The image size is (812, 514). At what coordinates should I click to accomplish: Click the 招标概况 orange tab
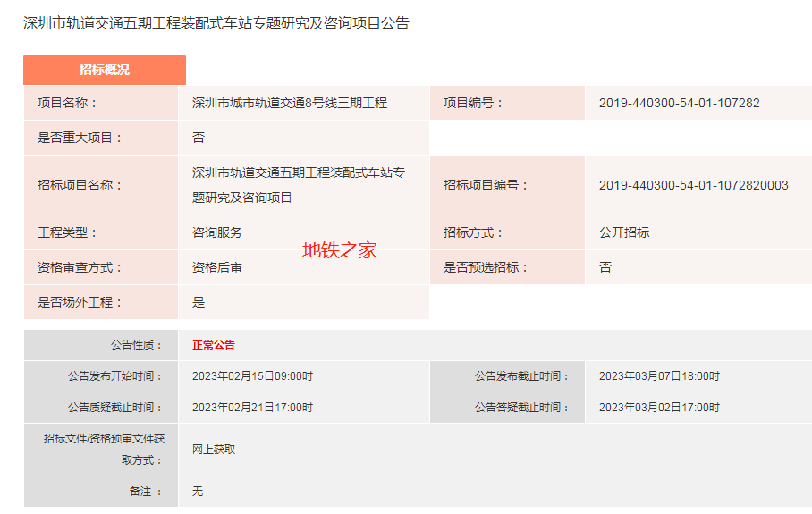click(104, 70)
